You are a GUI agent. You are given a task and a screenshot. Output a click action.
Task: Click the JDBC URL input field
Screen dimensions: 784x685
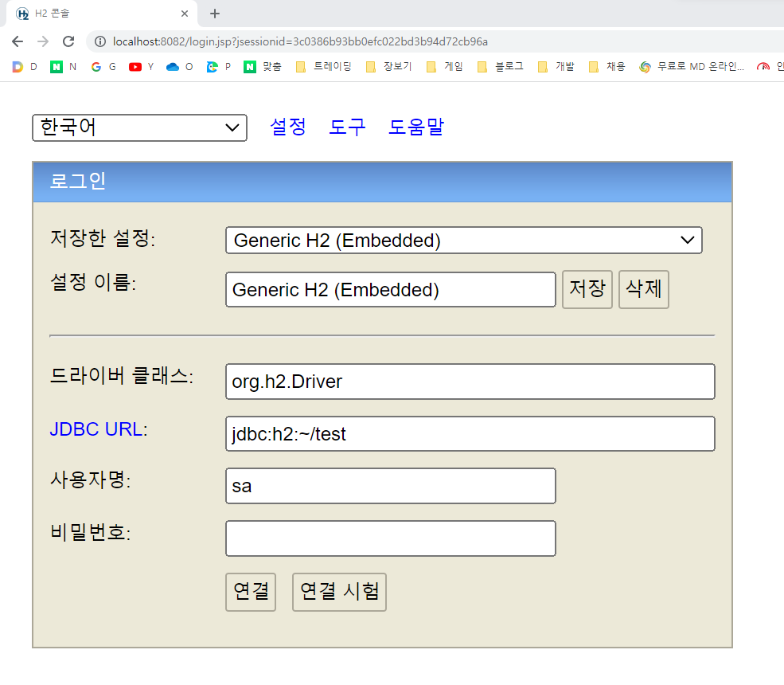(470, 433)
